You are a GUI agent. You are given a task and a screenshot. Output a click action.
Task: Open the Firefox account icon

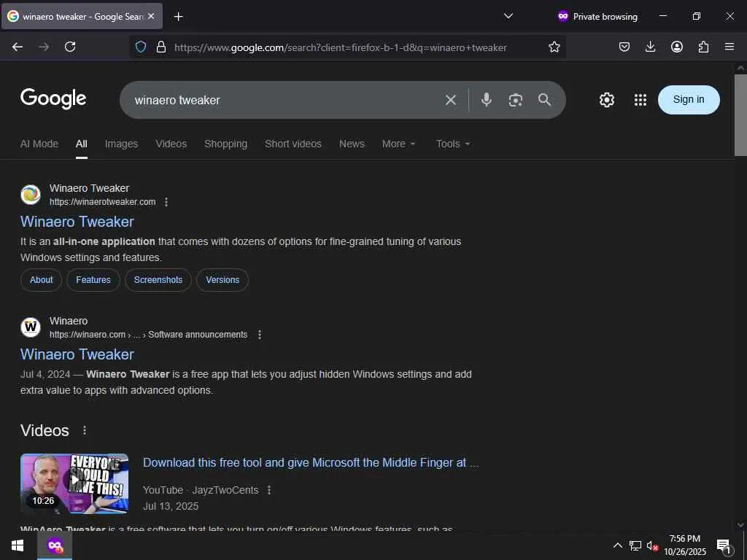pyautogui.click(x=676, y=47)
